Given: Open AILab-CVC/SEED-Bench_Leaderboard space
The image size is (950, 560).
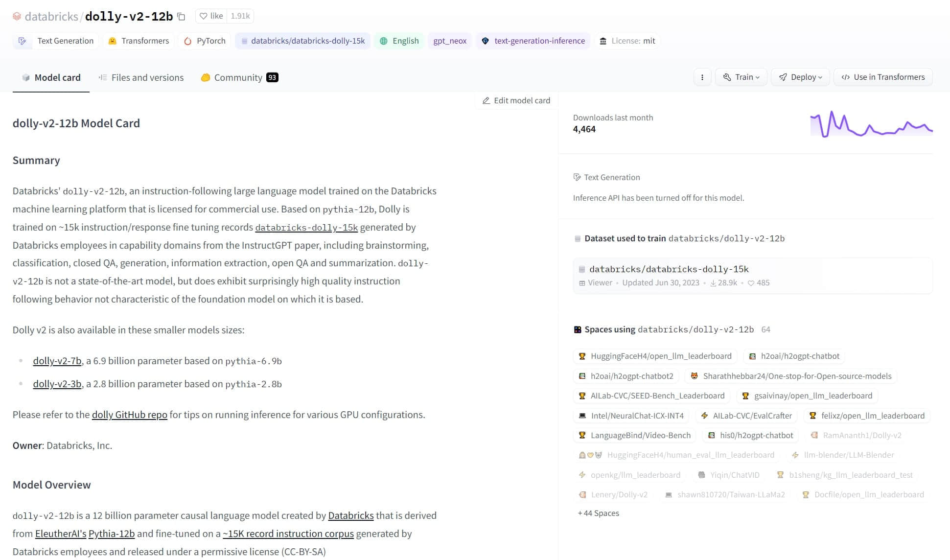Looking at the screenshot, I should point(651,396).
